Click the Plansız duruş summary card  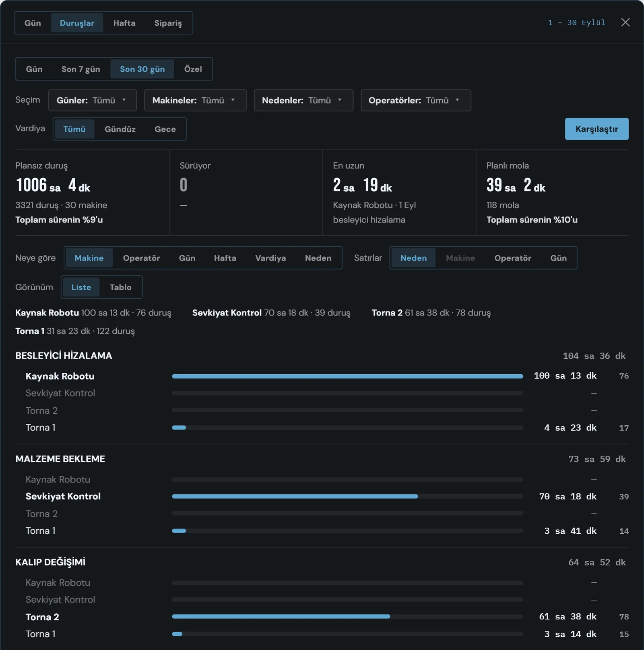pos(92,193)
